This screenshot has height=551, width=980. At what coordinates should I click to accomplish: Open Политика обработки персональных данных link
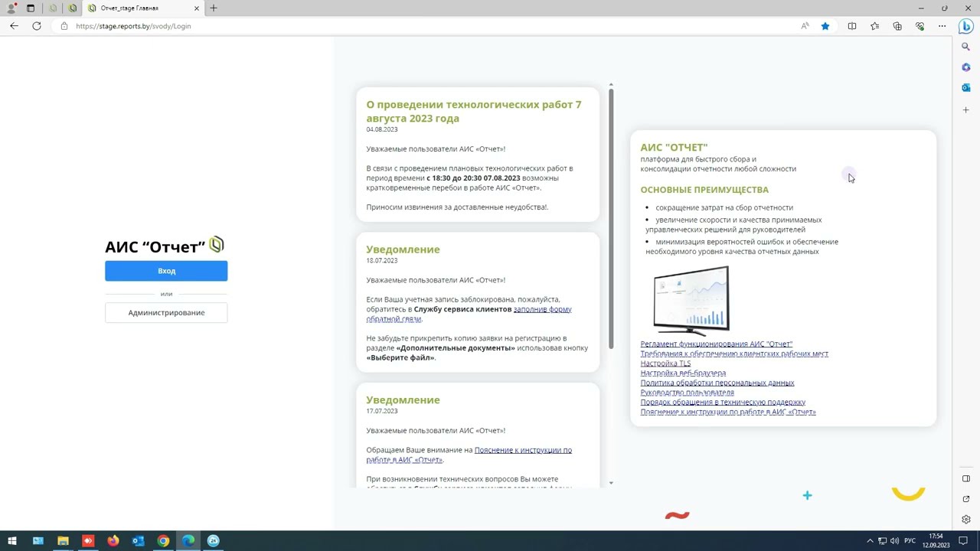(x=717, y=383)
